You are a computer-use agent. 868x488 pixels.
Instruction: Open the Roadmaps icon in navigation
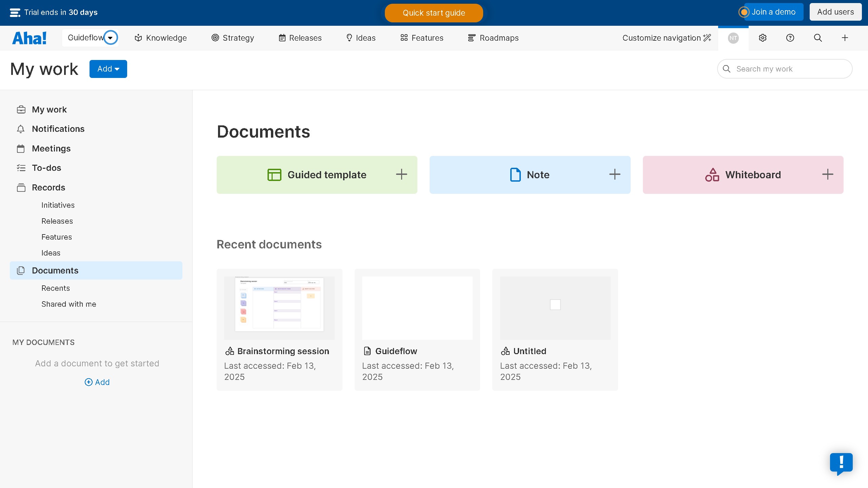pyautogui.click(x=471, y=38)
